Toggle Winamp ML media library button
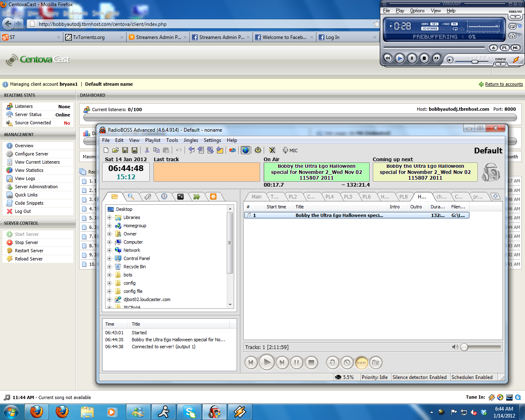 516,48
